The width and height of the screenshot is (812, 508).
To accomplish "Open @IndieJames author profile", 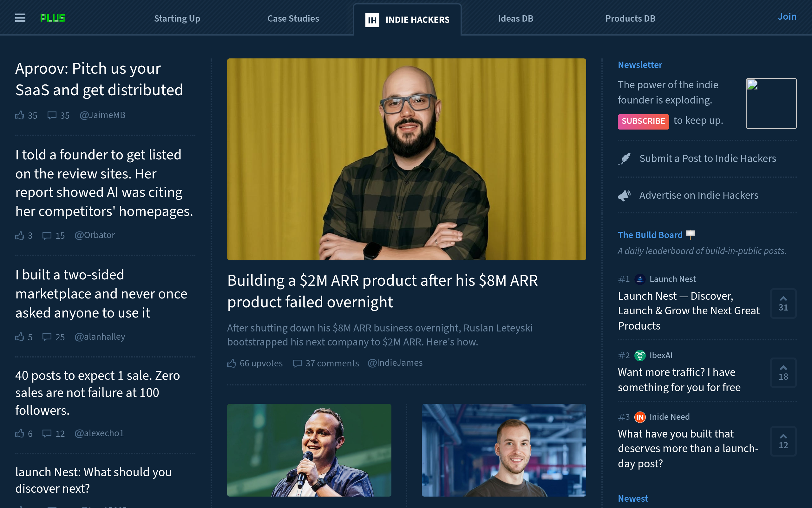I will tap(395, 363).
